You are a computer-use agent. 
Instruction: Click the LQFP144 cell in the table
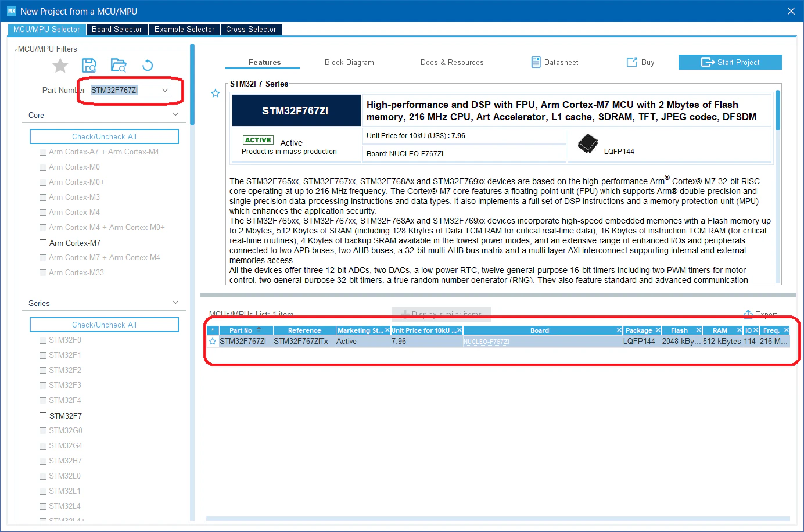pyautogui.click(x=639, y=342)
